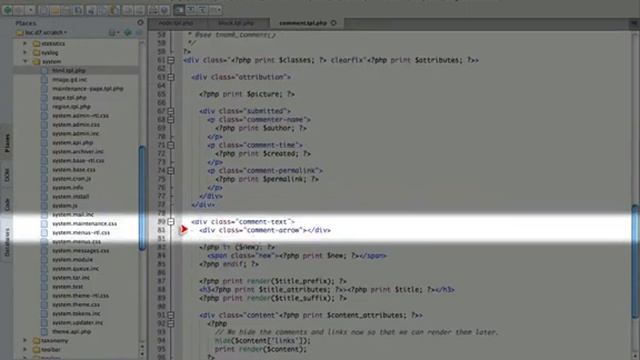Select system.archiver.inc file

pos(78,151)
